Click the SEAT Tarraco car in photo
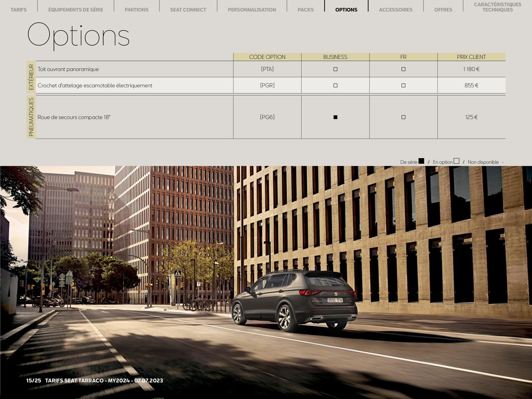The height and width of the screenshot is (399, 532). tap(294, 300)
